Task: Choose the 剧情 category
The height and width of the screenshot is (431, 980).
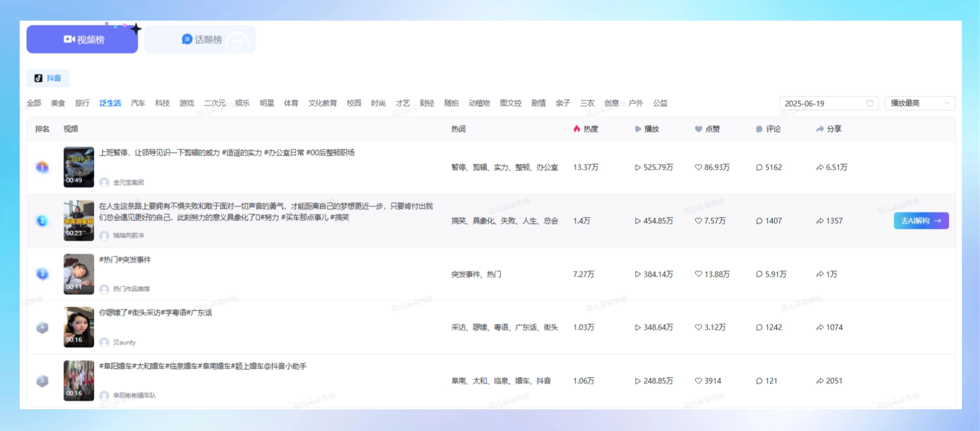Action: point(538,103)
